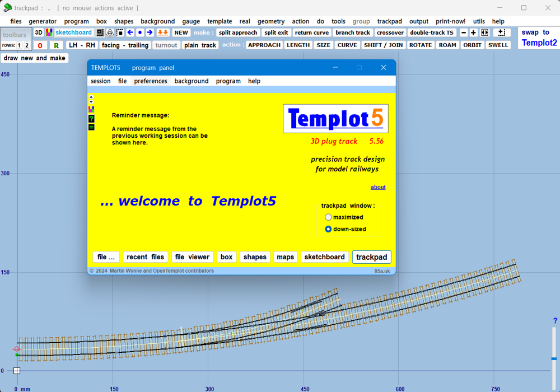This screenshot has height=392, width=560.
Task: Click the origin square marker on grid
Action: point(17,371)
